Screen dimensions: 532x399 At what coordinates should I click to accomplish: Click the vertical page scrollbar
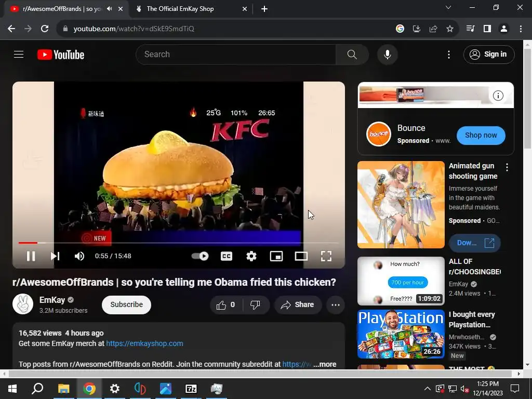click(x=528, y=98)
